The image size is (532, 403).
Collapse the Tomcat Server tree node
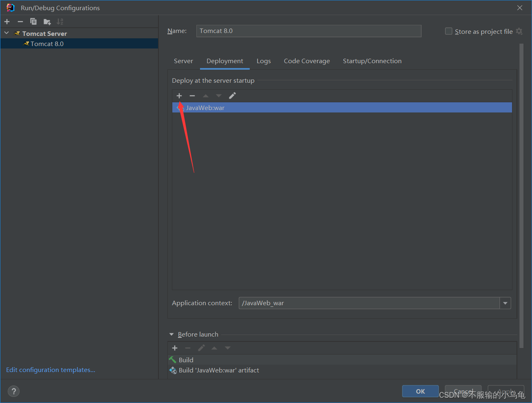(x=7, y=33)
